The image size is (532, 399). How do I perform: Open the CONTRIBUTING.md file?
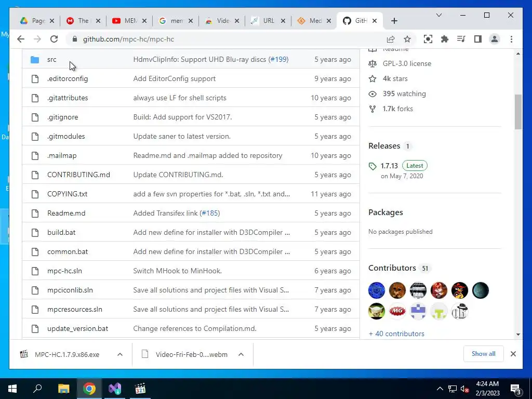click(79, 175)
